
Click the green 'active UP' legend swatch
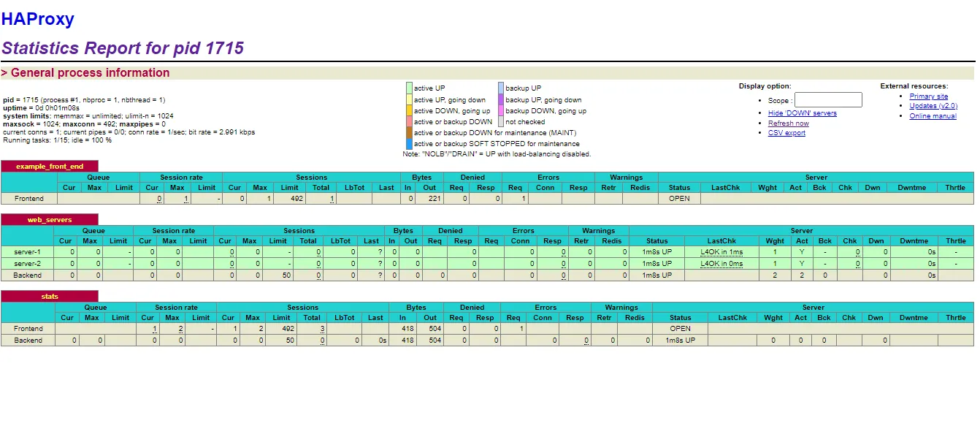[x=409, y=88]
